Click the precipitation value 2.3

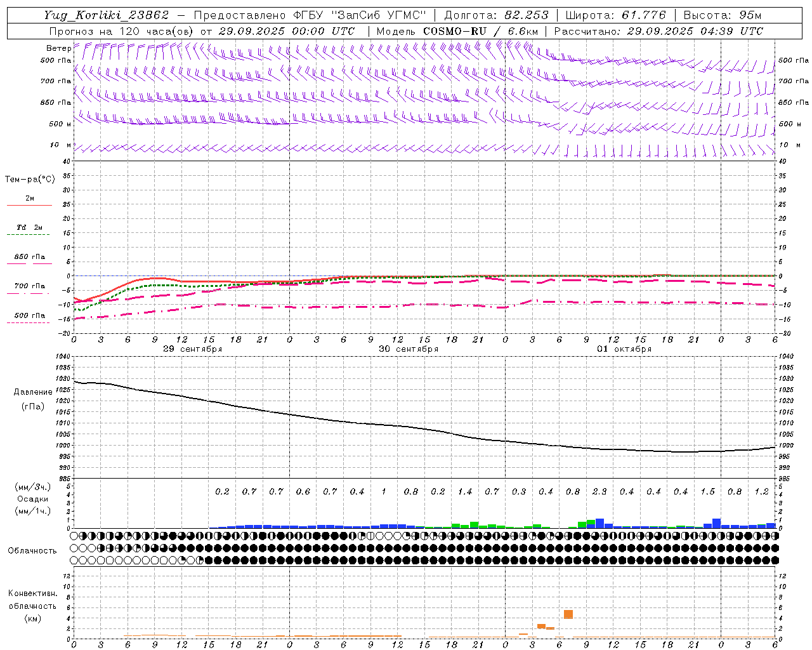pyautogui.click(x=599, y=491)
